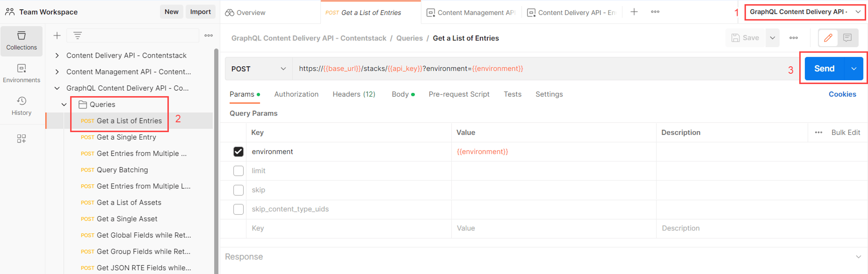The image size is (868, 274).
Task: Select the Params tab
Action: click(245, 94)
